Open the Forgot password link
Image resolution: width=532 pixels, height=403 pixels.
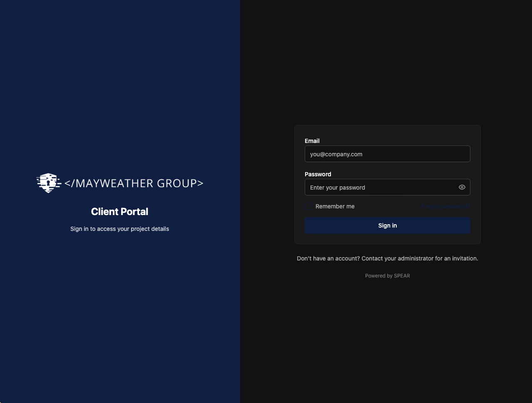tap(445, 206)
